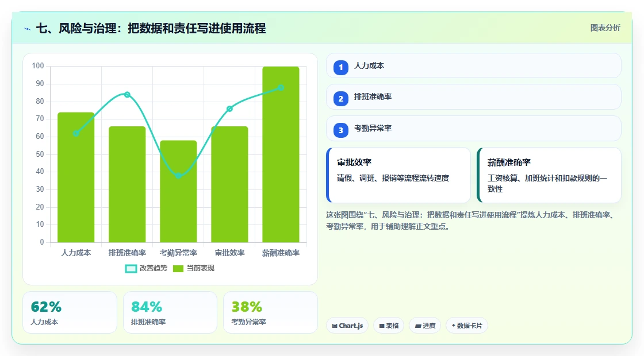Click the 排班准确率 list item text
Screen dimensions: 644x356
tap(373, 97)
